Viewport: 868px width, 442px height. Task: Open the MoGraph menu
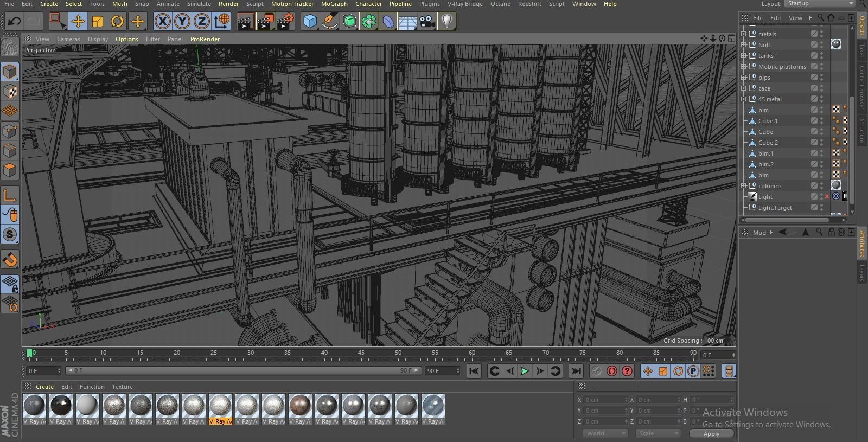(x=334, y=4)
